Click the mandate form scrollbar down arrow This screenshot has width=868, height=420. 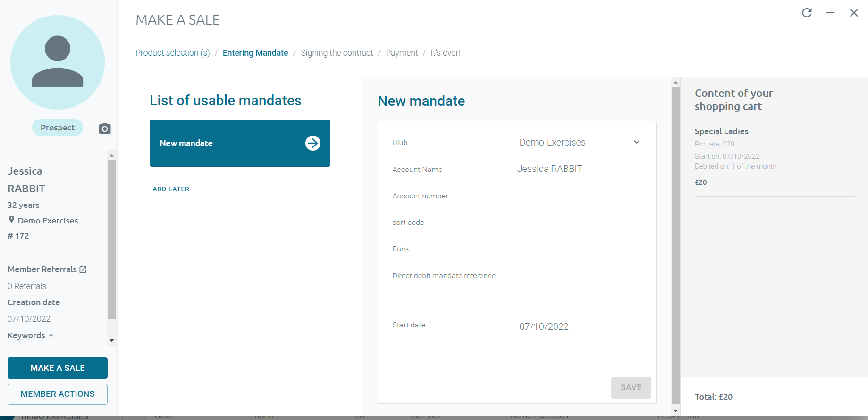[675, 411]
